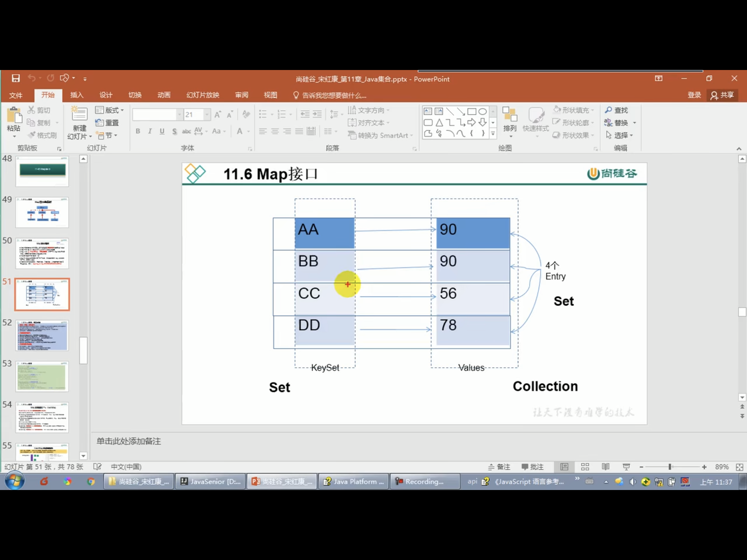The image size is (747, 560).
Task: Switch to Slide Sorter view icon
Action: [585, 467]
